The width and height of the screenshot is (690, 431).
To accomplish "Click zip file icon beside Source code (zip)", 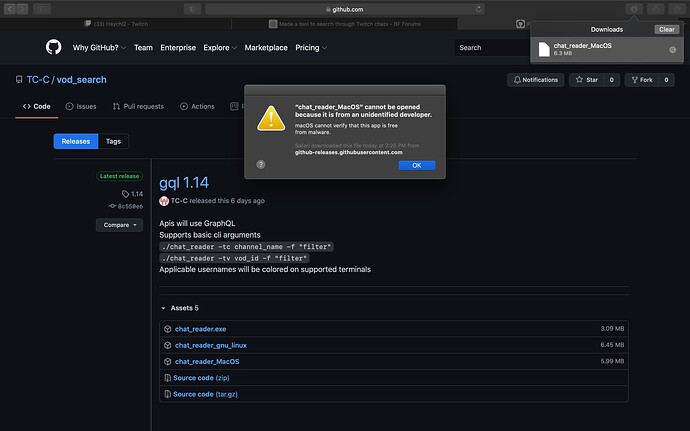I will coord(167,378).
